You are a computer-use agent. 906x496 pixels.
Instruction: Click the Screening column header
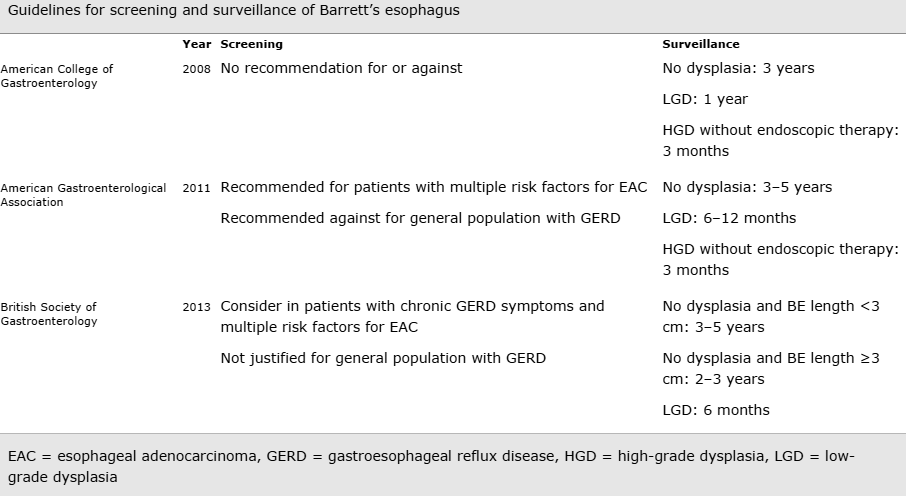click(x=251, y=45)
